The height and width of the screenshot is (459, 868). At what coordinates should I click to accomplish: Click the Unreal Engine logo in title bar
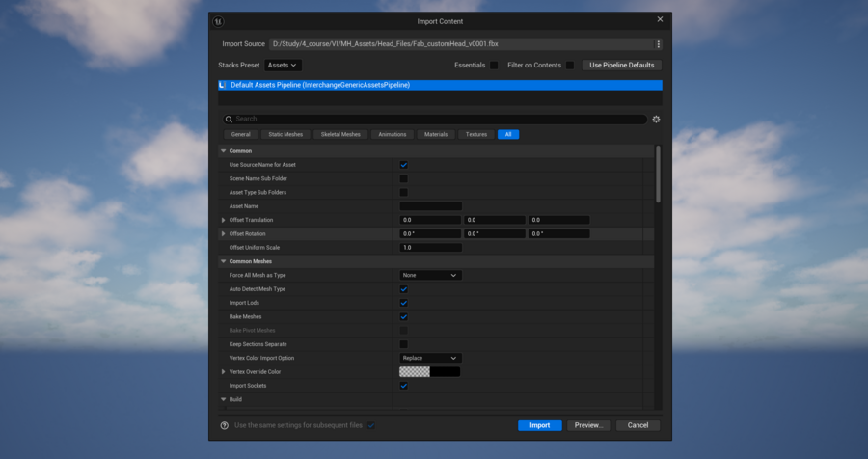219,21
